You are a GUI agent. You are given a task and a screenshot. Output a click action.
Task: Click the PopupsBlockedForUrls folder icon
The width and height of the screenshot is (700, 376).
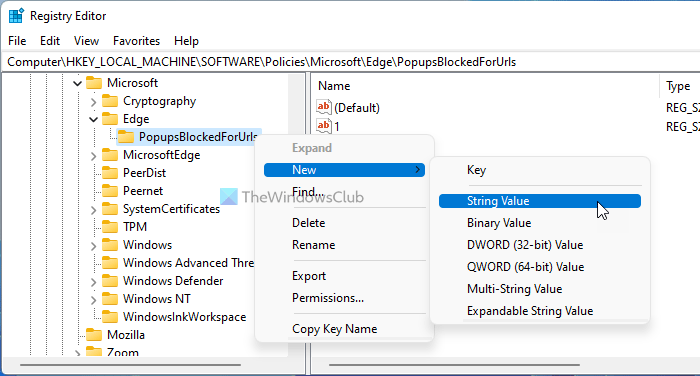pyautogui.click(x=126, y=137)
